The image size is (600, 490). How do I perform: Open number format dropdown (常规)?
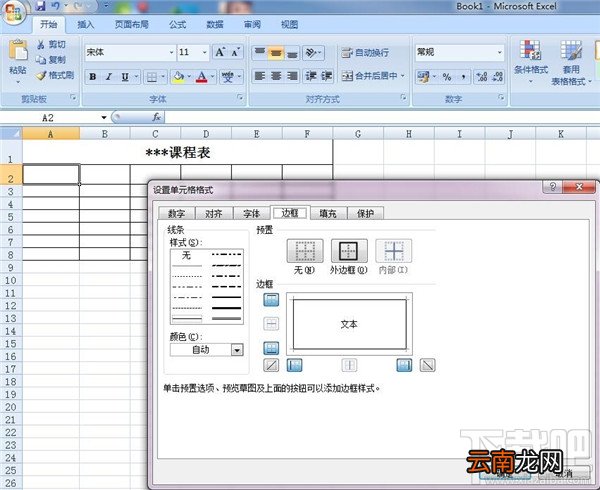500,52
